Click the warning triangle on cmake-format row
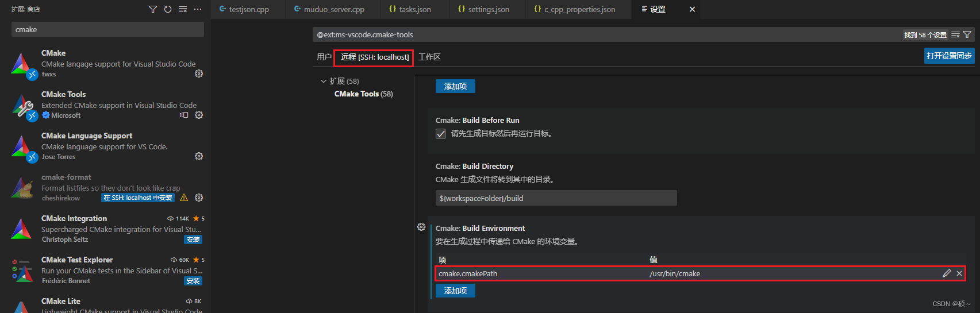Image resolution: width=980 pixels, height=313 pixels. tap(184, 198)
